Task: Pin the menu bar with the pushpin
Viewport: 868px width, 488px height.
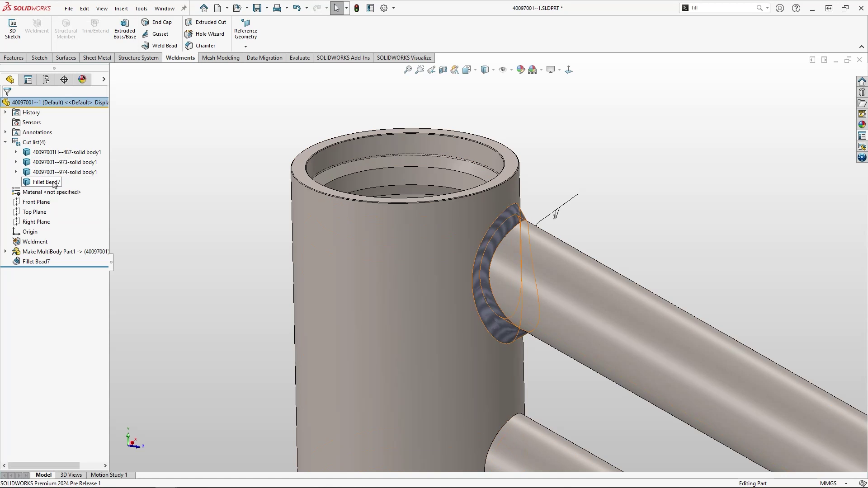Action: (184, 8)
